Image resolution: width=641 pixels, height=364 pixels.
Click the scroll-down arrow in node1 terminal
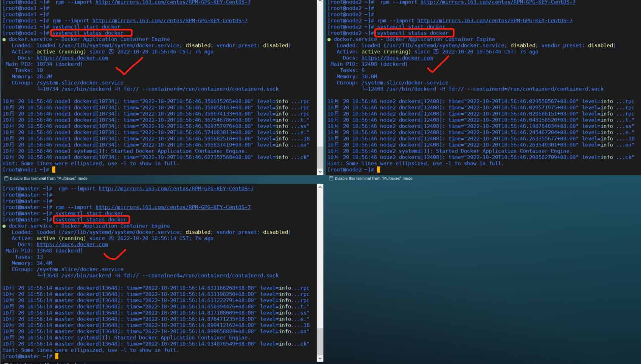[x=320, y=172]
